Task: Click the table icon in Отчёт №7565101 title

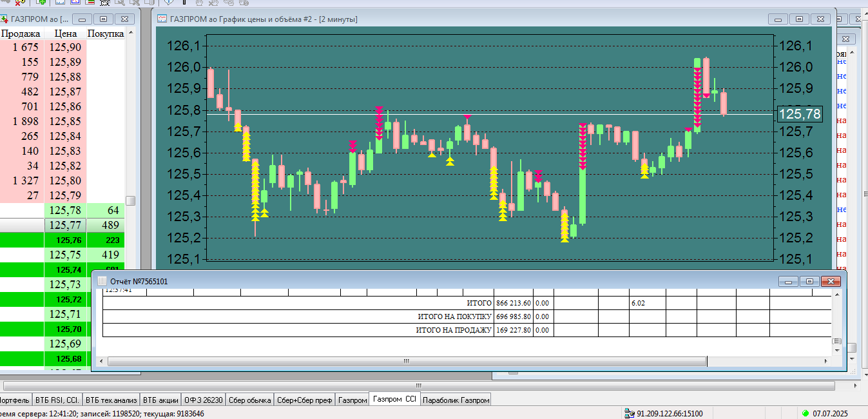Action: (x=102, y=282)
